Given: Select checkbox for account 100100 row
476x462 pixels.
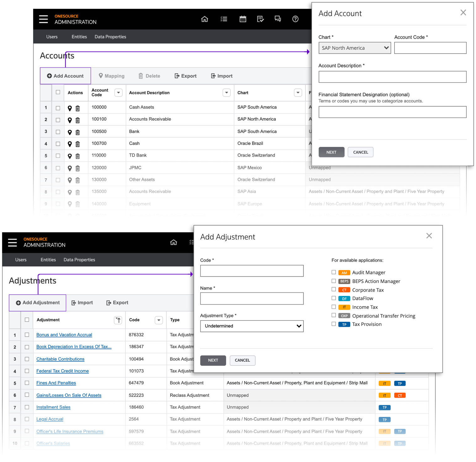Looking at the screenshot, I should tap(58, 120).
